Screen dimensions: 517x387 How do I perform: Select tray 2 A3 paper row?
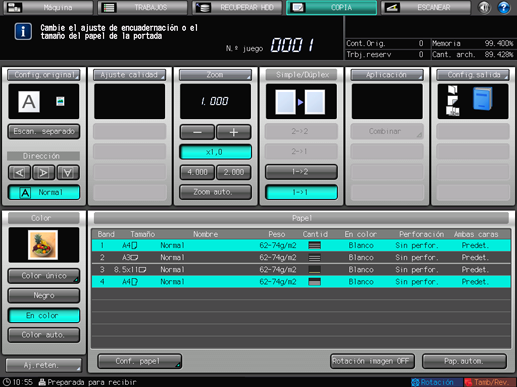301,257
